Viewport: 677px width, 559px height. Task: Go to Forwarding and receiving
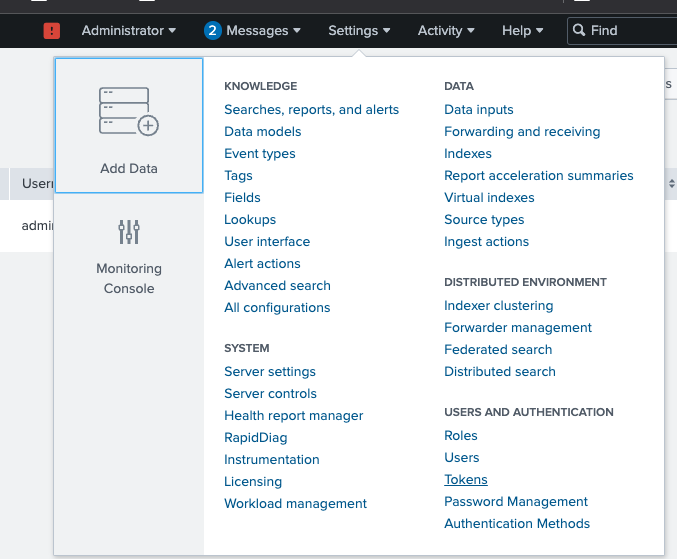point(522,132)
